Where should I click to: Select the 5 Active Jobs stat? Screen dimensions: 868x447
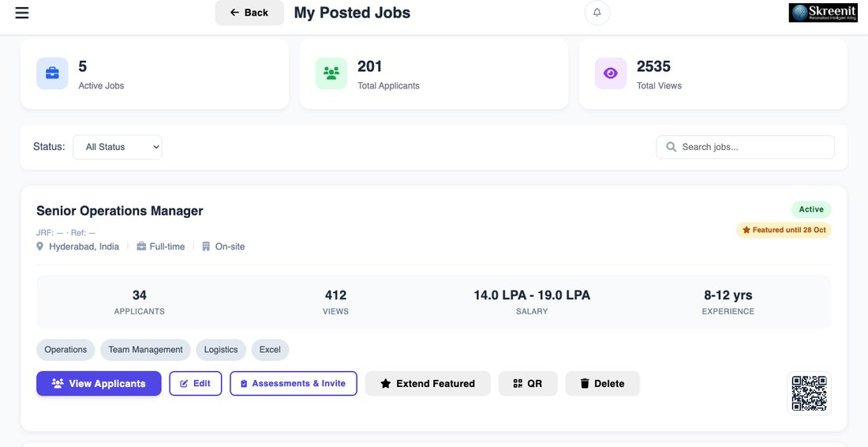tap(83, 66)
